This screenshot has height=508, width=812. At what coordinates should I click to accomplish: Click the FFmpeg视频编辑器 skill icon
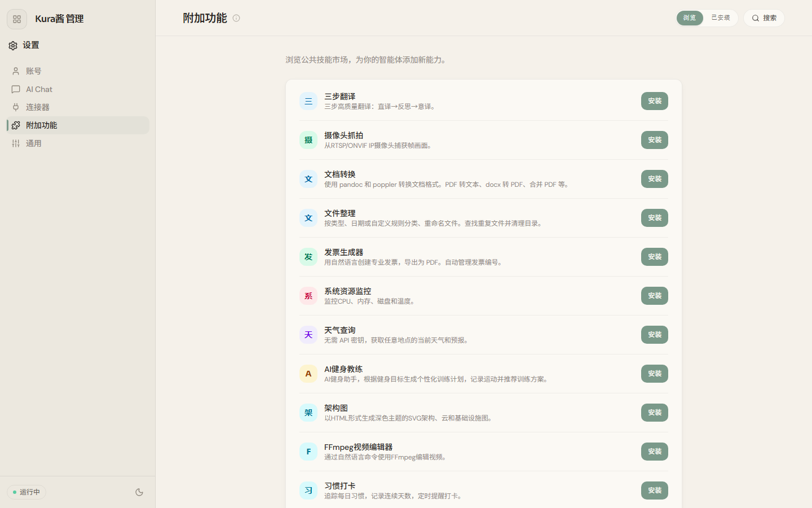pyautogui.click(x=308, y=452)
